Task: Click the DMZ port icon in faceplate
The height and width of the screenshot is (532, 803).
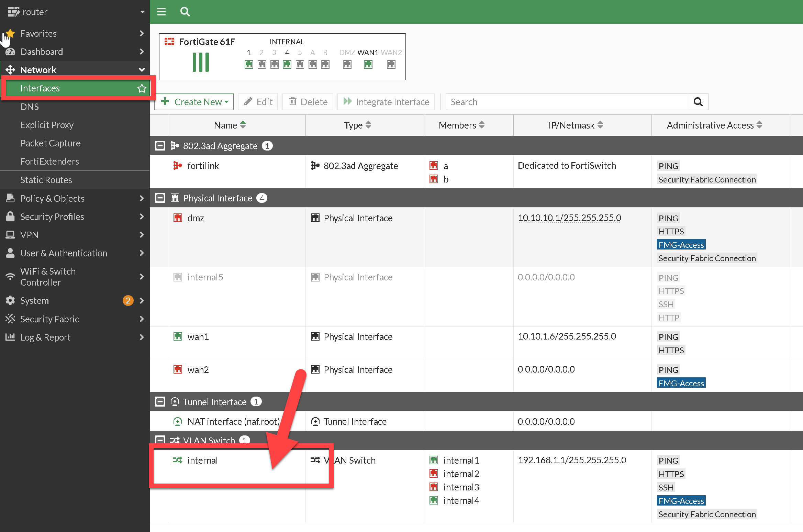Action: [x=347, y=64]
